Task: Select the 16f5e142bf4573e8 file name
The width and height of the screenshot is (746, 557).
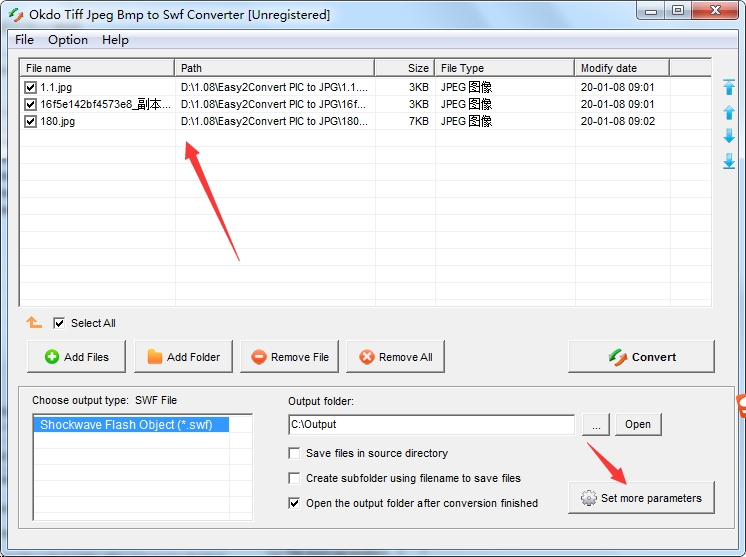Action: coord(105,105)
